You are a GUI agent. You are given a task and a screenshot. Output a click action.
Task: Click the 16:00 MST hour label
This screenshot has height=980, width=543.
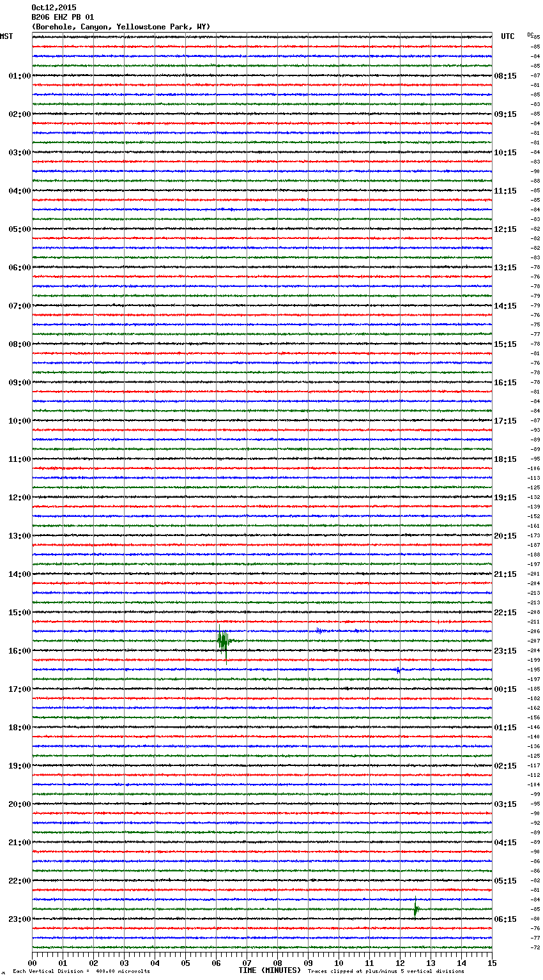pos(20,651)
